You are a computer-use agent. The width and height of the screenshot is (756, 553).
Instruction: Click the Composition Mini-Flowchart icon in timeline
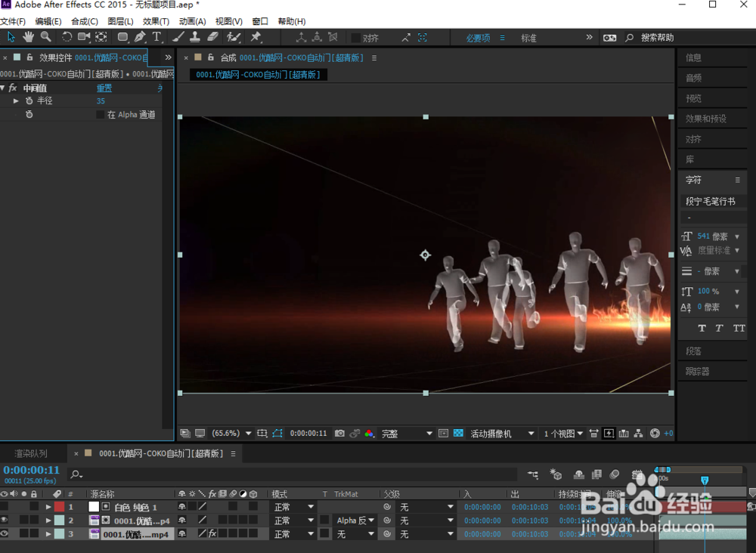[533, 474]
